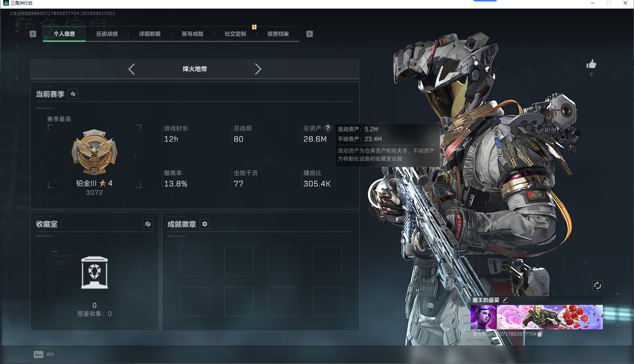Click the 总资产 28.6M value
The image size is (634, 364).
pyautogui.click(x=315, y=139)
